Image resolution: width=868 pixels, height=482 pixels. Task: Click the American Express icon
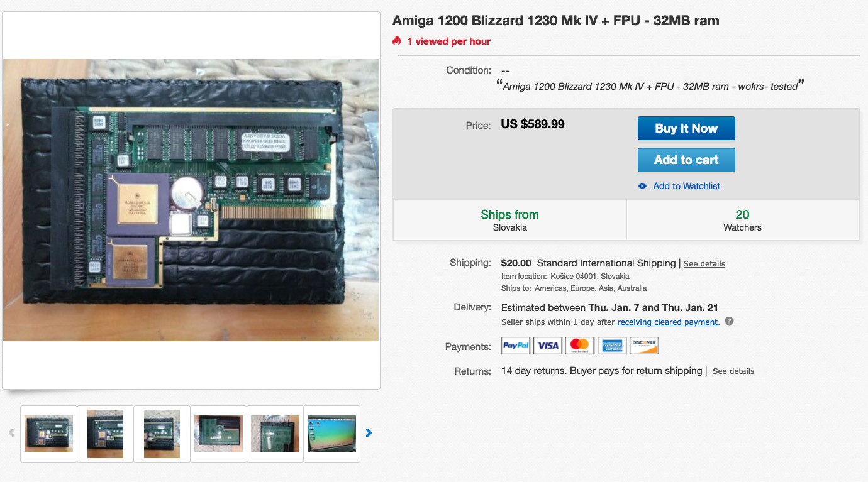click(612, 346)
